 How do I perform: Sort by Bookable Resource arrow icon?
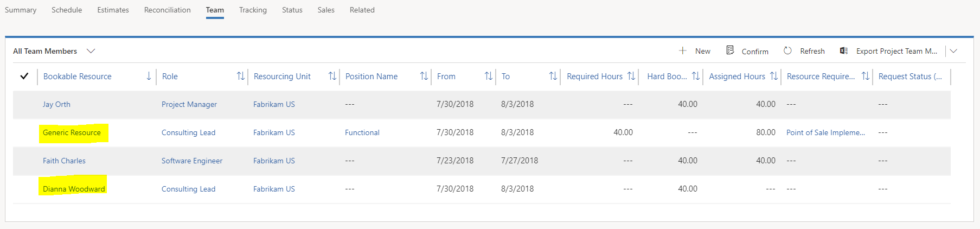click(149, 77)
